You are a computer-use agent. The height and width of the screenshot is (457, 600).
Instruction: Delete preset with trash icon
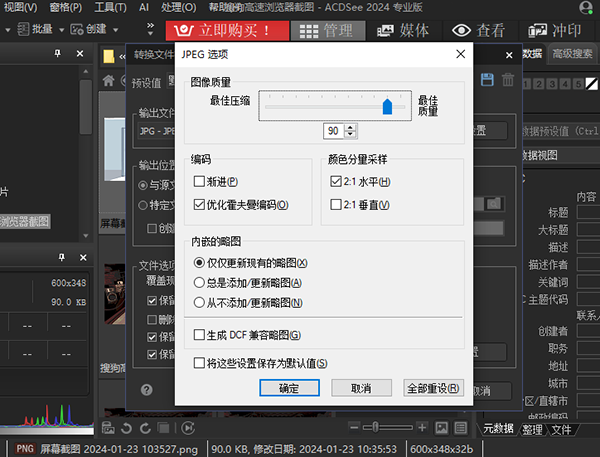pos(508,80)
